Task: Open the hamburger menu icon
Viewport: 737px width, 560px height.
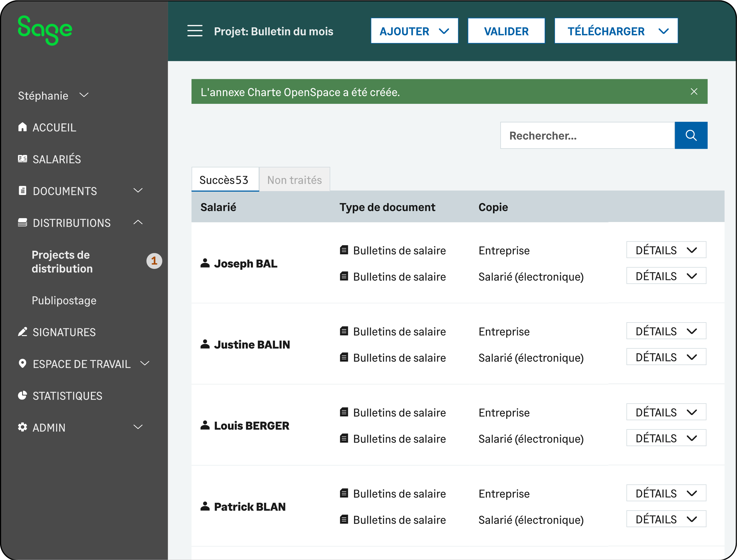Action: click(x=195, y=31)
